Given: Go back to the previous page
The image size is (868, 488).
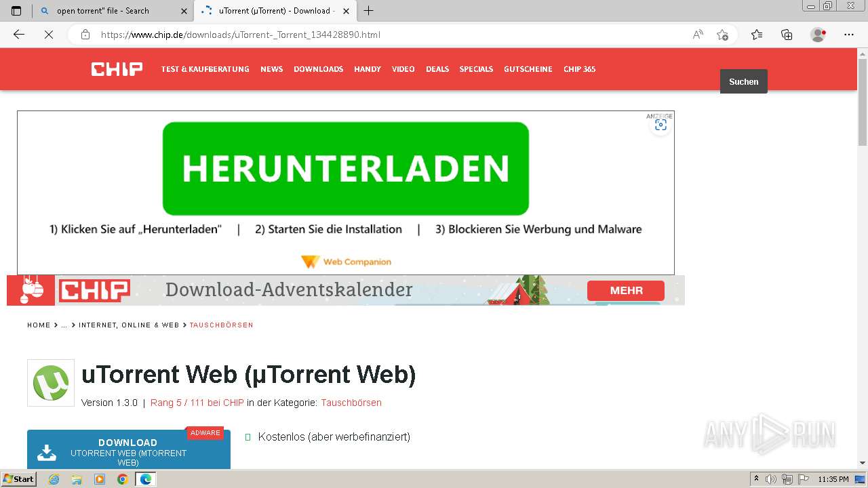Looking at the screenshot, I should click(19, 35).
